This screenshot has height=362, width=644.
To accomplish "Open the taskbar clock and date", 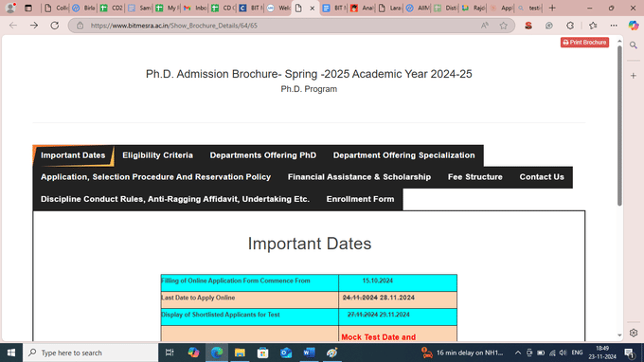I will click(602, 353).
